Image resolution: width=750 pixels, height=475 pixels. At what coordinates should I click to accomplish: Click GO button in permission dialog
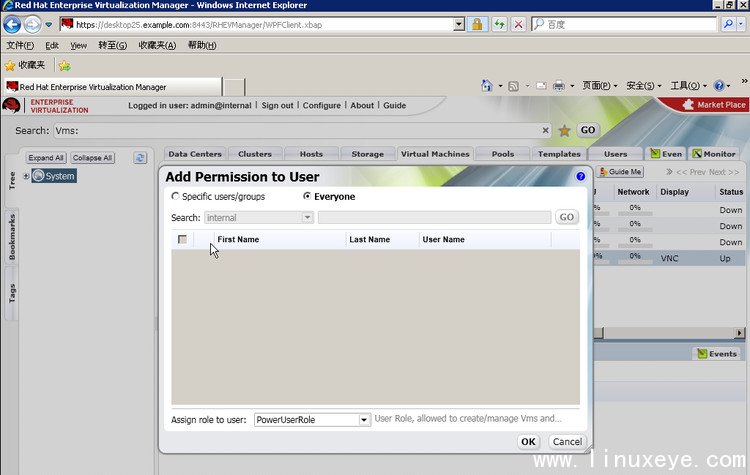(x=567, y=217)
